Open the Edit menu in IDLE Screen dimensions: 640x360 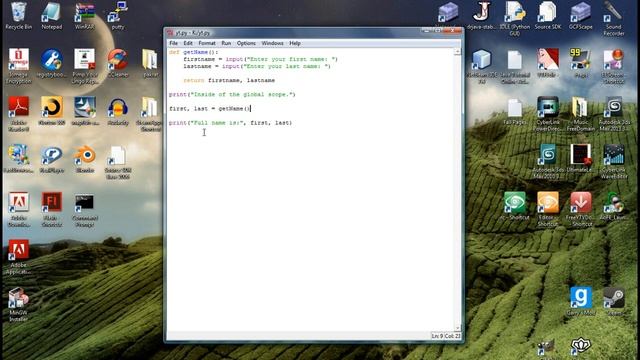point(188,43)
